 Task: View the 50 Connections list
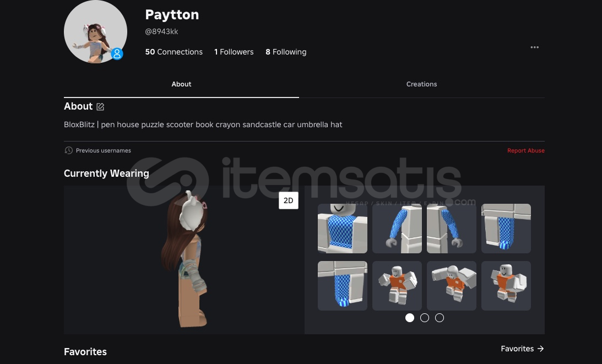[x=173, y=52]
